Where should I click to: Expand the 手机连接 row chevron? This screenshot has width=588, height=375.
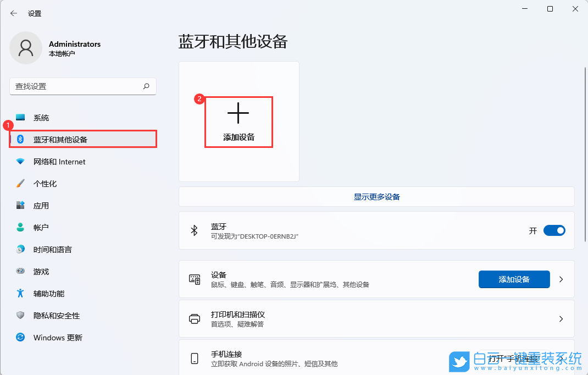[x=561, y=358]
